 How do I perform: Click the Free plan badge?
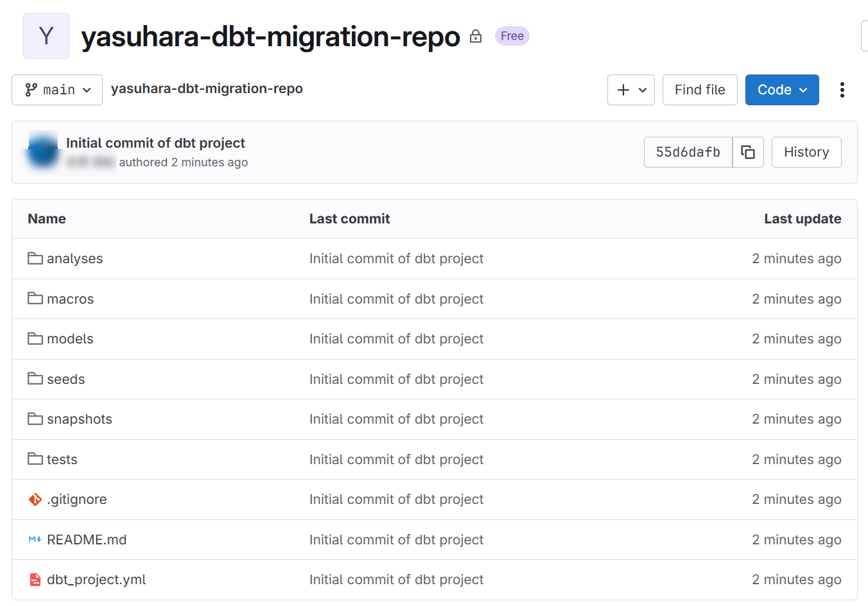[512, 36]
